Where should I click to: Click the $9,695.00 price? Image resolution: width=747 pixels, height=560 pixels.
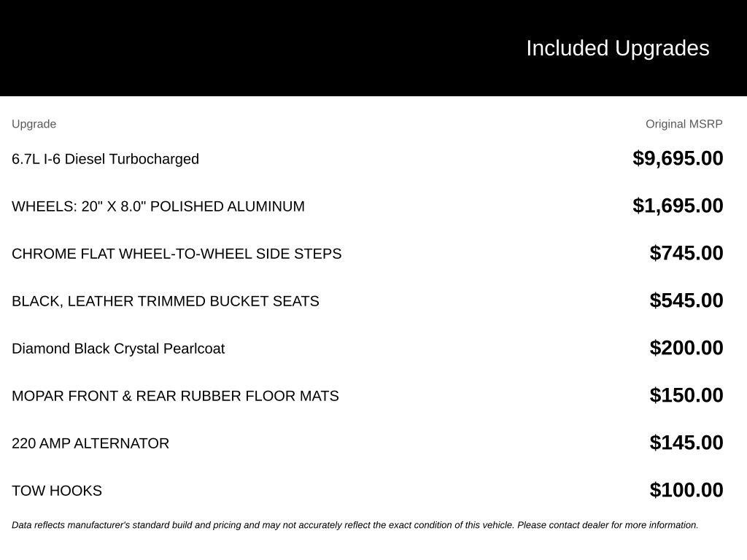click(678, 158)
